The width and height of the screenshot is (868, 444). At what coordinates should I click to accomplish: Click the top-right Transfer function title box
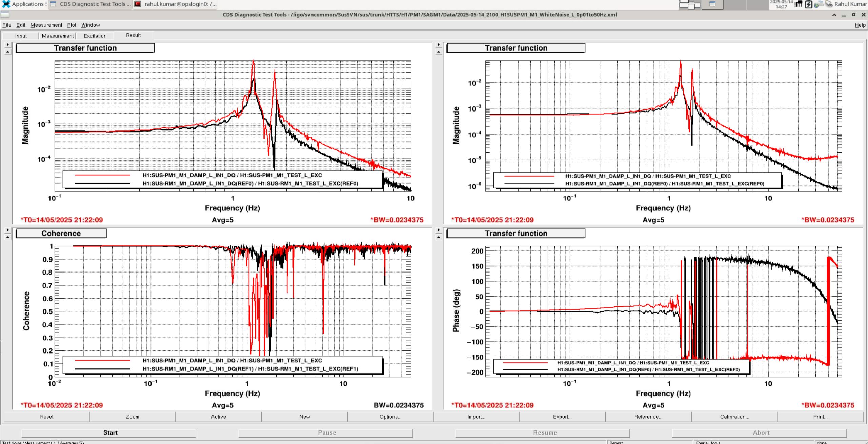[516, 48]
